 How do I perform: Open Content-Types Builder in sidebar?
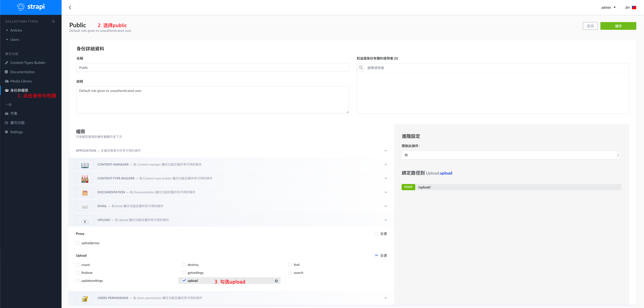pyautogui.click(x=28, y=62)
